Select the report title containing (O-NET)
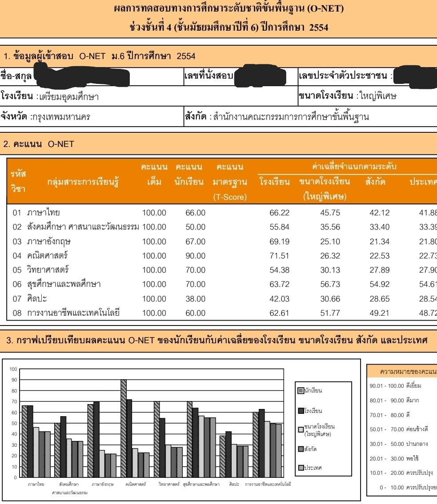Screen dimensions: 437x504 [x=229, y=8]
